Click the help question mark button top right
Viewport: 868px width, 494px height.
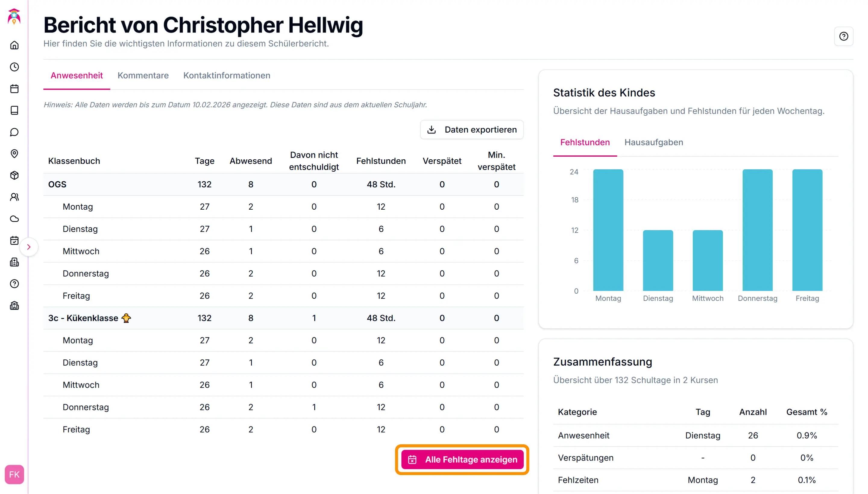click(844, 36)
